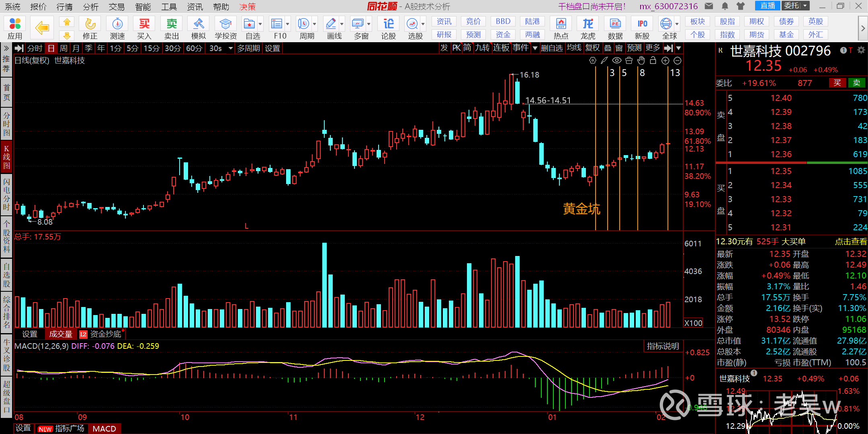Image resolution: width=868 pixels, height=434 pixels.
Task: Open the 分时图 left sidebar tab
Action: coord(6,124)
